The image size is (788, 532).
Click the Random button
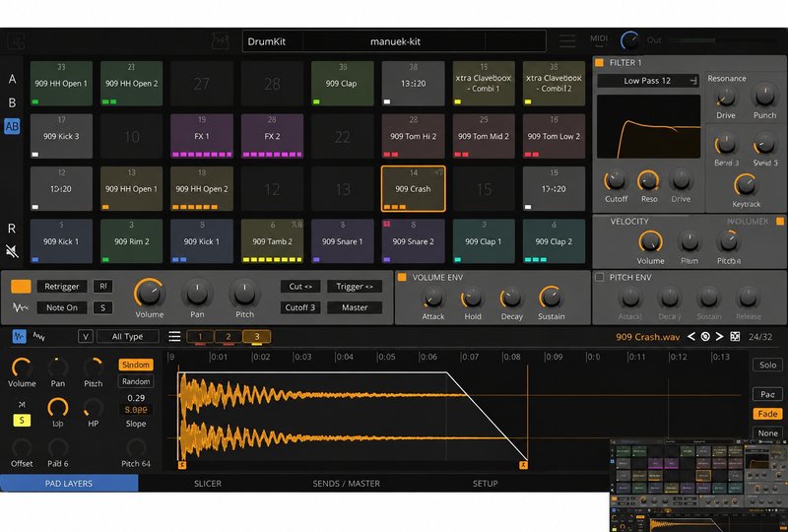tap(136, 381)
